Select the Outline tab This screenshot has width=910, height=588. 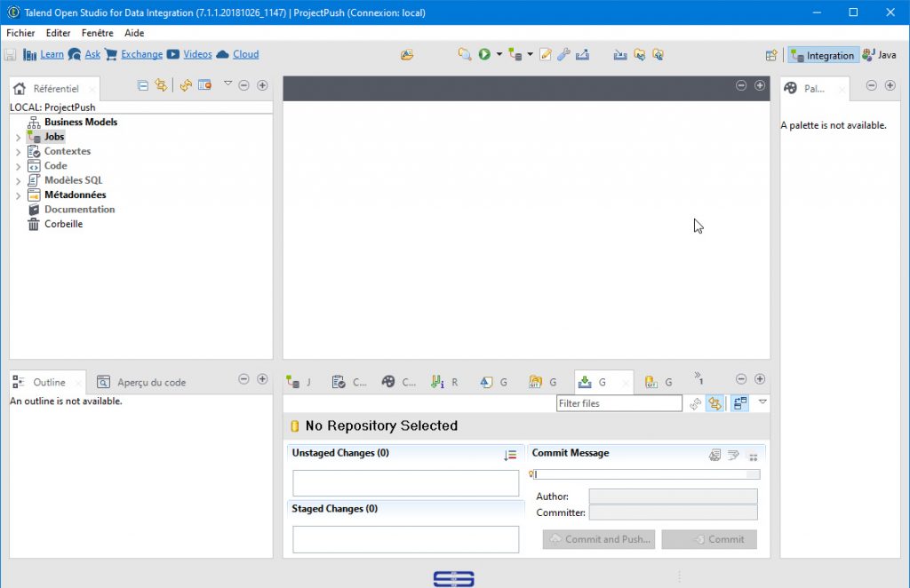pos(48,382)
